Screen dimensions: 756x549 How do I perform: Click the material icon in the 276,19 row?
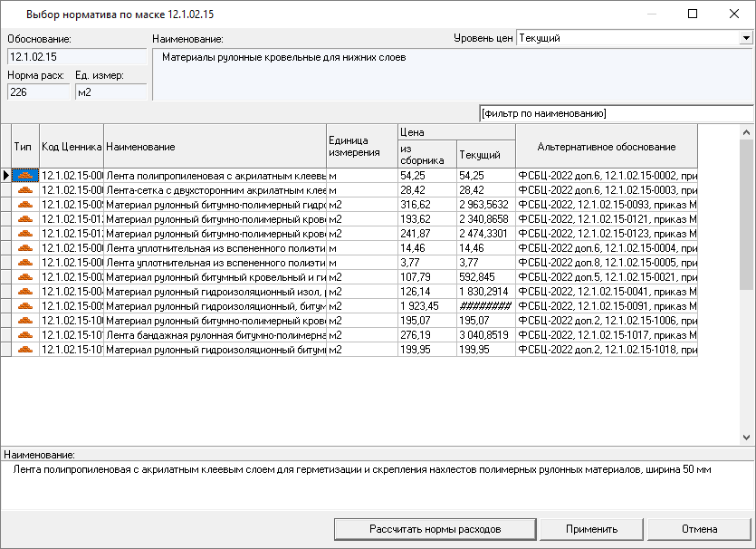click(26, 335)
